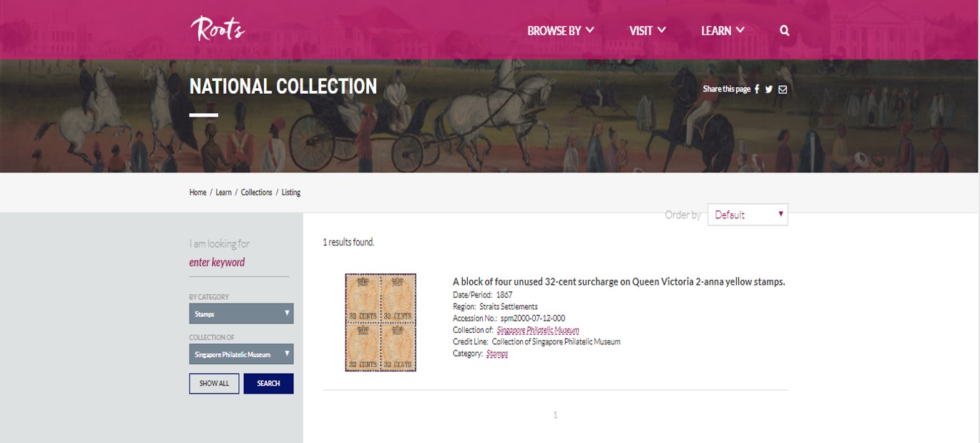Viewport: 980px width, 443px height.
Task: Follow the Stamps category link
Action: tap(497, 354)
